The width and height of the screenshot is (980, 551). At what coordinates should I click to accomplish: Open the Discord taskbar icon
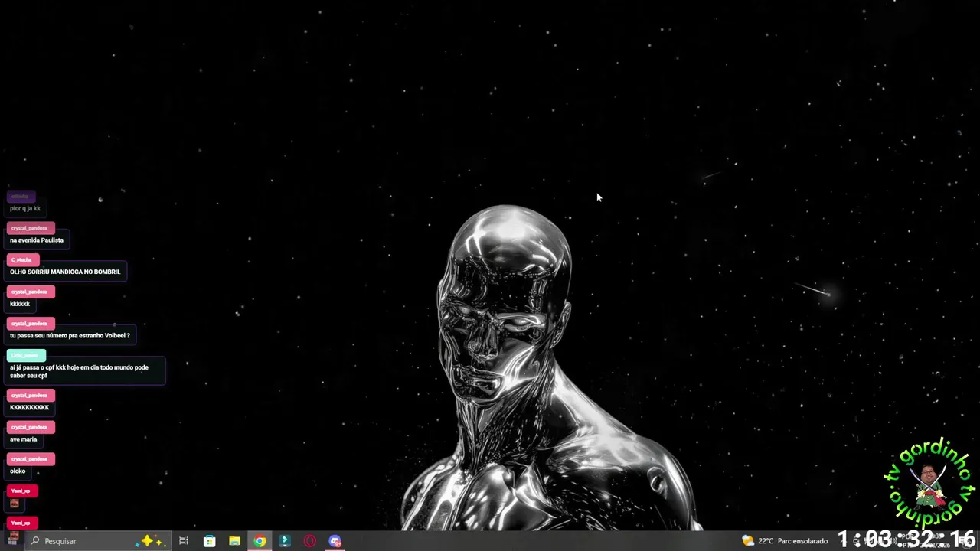[x=335, y=541]
